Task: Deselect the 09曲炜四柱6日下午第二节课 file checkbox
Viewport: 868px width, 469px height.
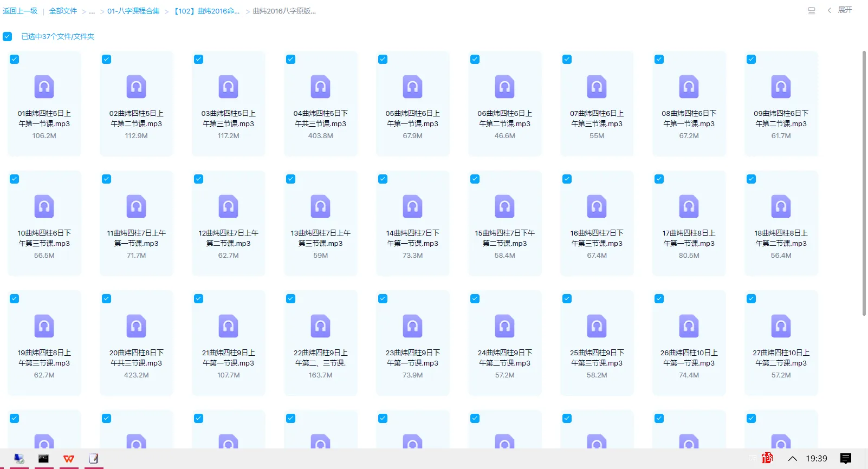Action: coord(751,60)
